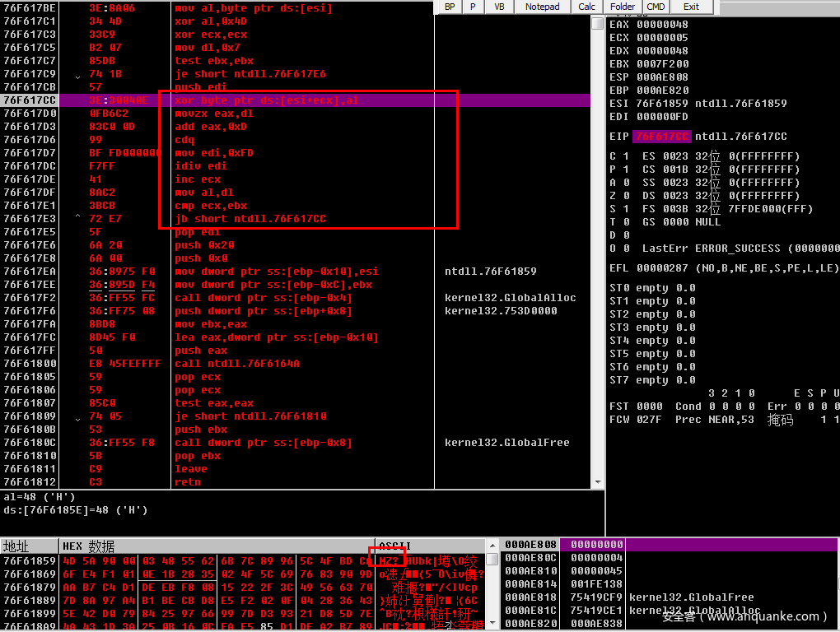
Task: Toggle the Z zero flag value
Action: [x=624, y=196]
